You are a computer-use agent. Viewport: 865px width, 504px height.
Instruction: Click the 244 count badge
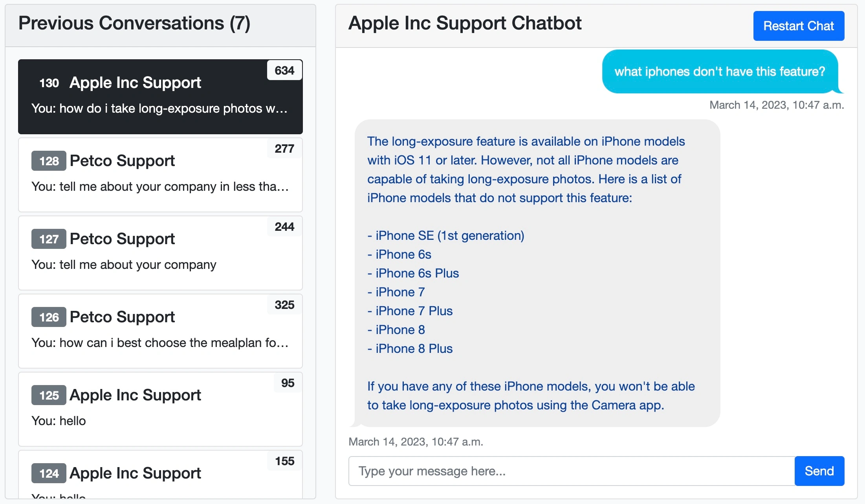(284, 226)
